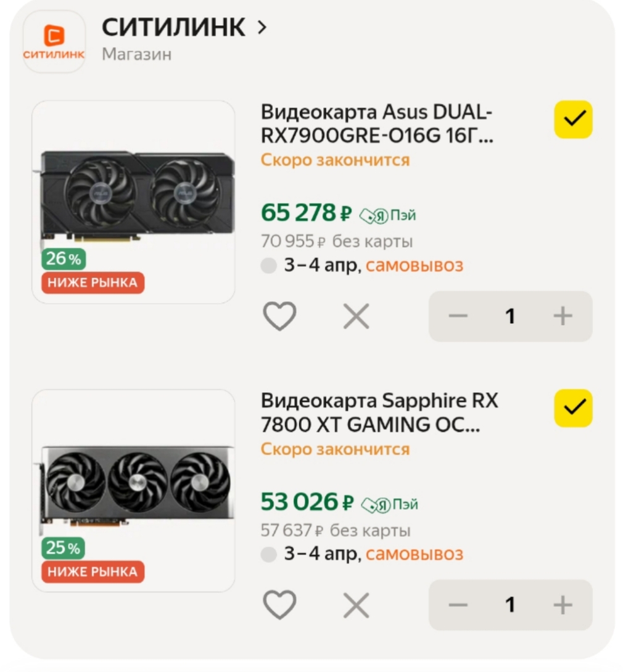The height and width of the screenshot is (672, 623).
Task: Increase quantity of Asus video card
Action: pyautogui.click(x=563, y=316)
